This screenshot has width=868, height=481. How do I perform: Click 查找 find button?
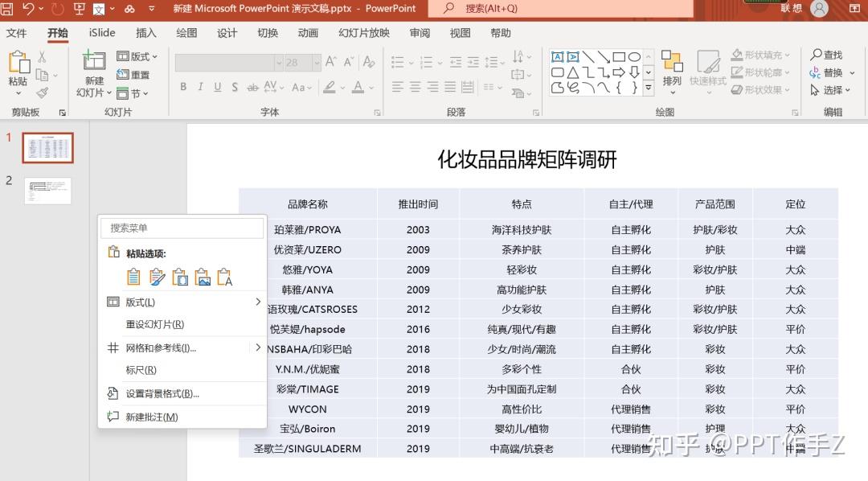pyautogui.click(x=826, y=55)
